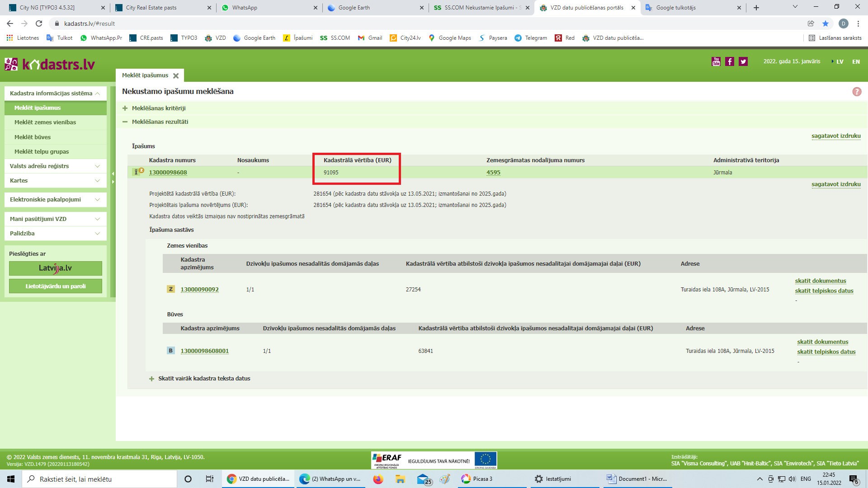Open Elektroniskie pakalpojumi dropdown
This screenshot has width=868, height=488.
[55, 199]
